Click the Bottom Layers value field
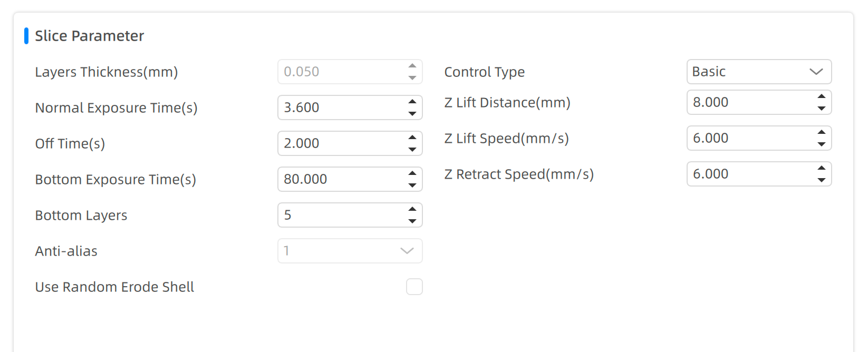 [342, 215]
